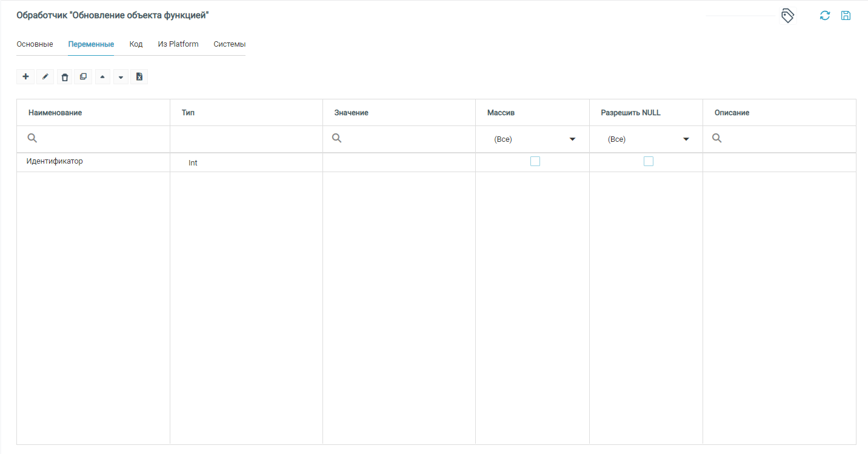Sort by the Наименование column header
Screen dimensions: 868x454
(x=55, y=113)
